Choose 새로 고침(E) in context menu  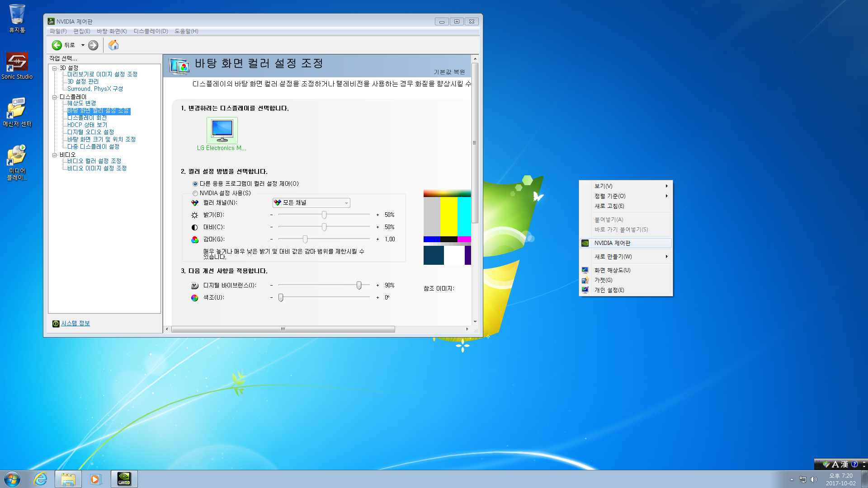point(626,206)
